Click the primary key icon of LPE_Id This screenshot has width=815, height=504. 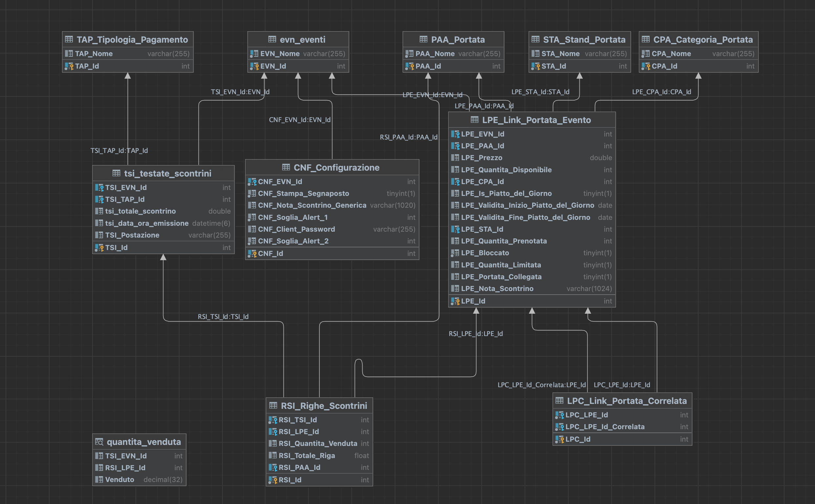point(455,301)
